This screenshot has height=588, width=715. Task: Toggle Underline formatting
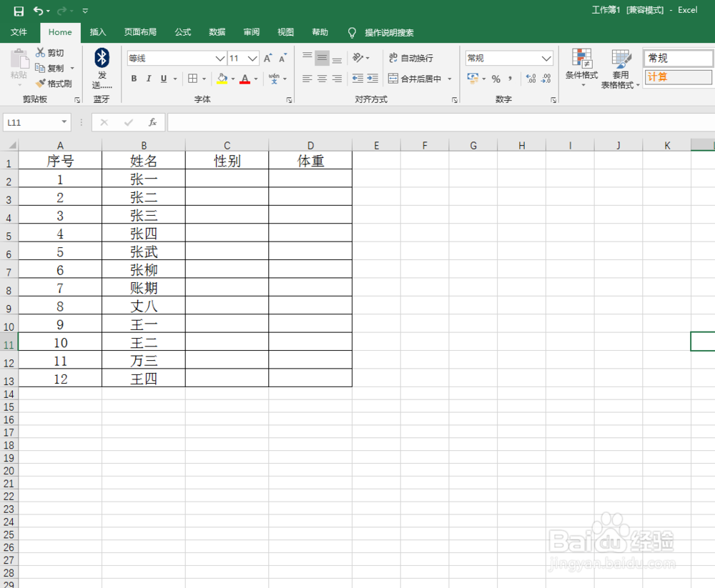(x=164, y=79)
